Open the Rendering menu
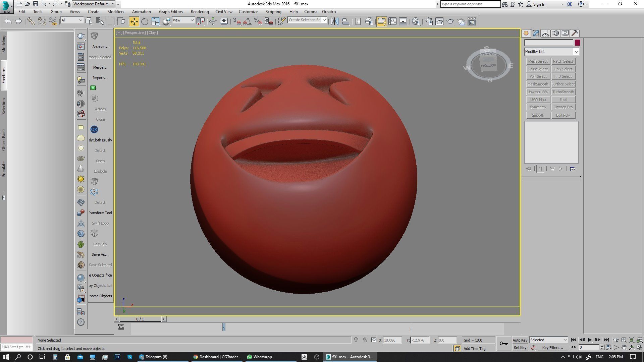 (x=200, y=11)
